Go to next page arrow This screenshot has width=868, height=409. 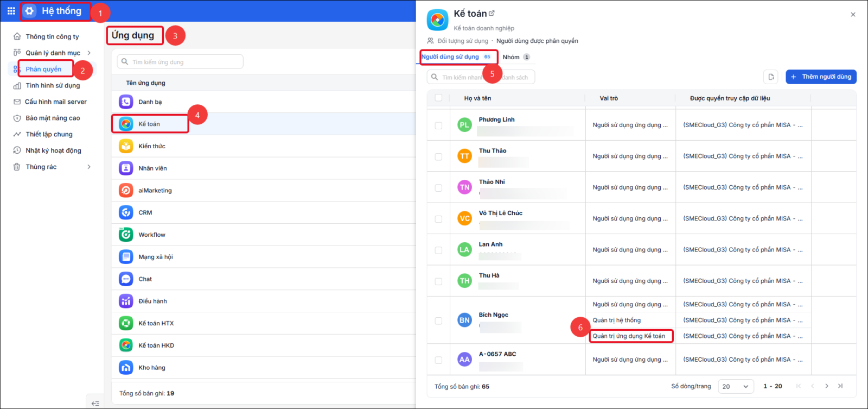(x=826, y=386)
